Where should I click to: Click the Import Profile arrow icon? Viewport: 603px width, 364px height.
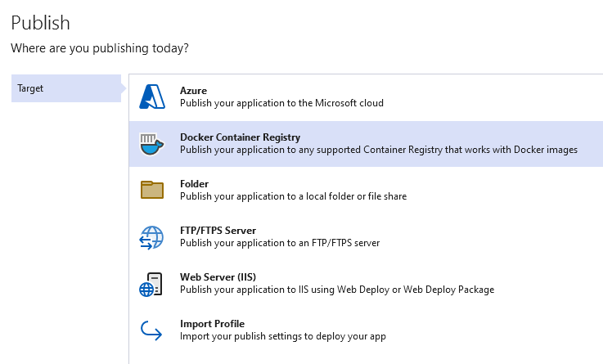click(x=151, y=330)
